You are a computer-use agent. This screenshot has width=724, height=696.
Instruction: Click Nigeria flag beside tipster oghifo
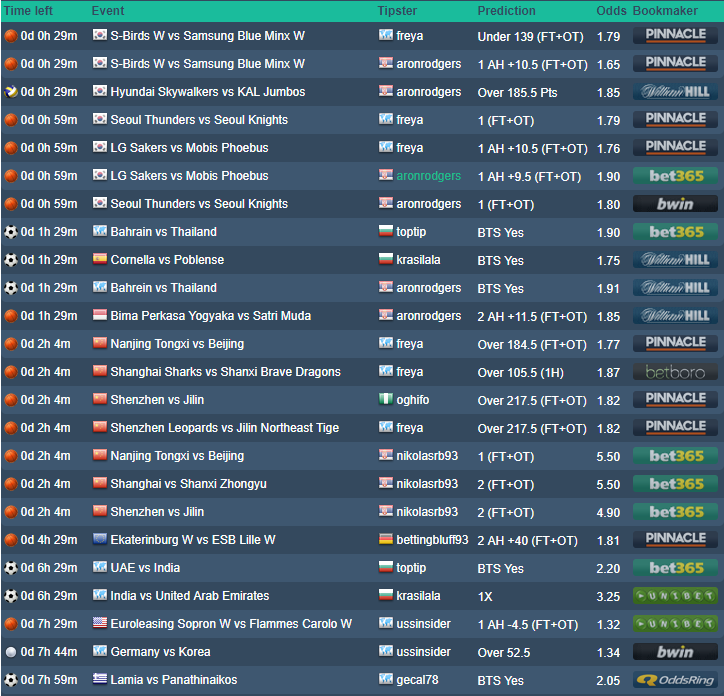[x=386, y=399]
